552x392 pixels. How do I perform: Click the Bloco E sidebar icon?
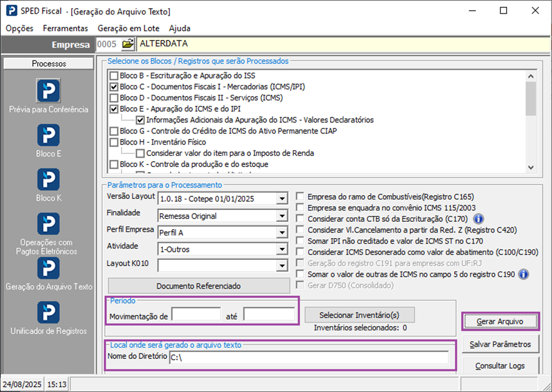pos(48,135)
